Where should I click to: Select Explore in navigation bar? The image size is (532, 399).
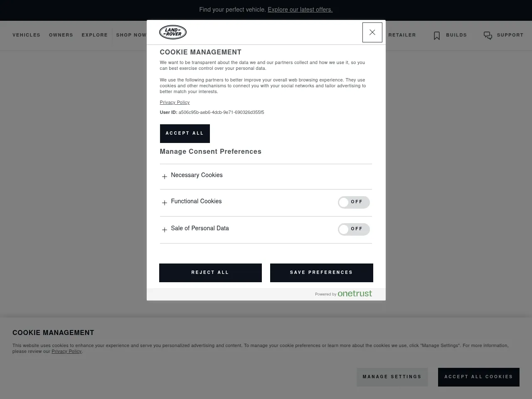tap(94, 35)
